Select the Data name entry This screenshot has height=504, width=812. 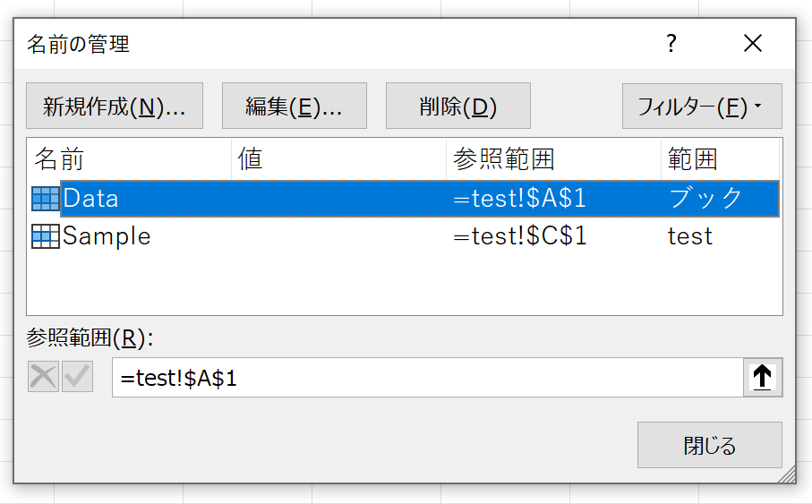(x=405, y=199)
